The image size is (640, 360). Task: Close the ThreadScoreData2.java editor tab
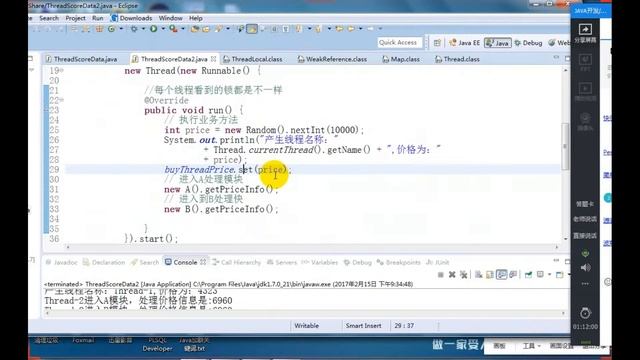coord(213,59)
